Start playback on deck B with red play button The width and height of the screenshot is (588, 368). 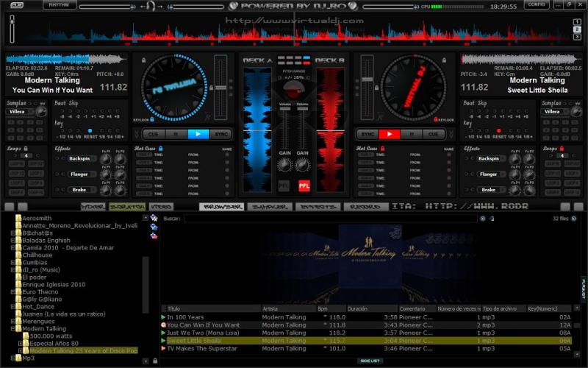point(390,134)
